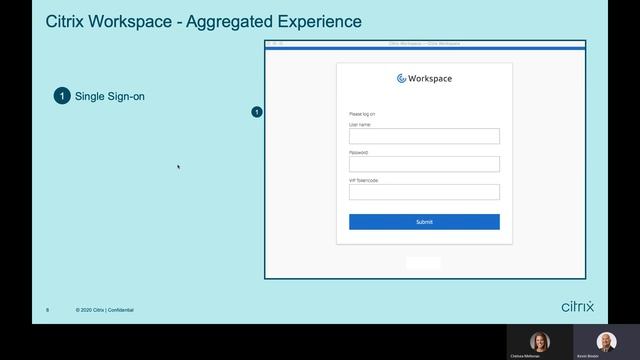Viewport: 640px width, 360px height.
Task: Click the Workspace logo icon
Action: click(401, 78)
